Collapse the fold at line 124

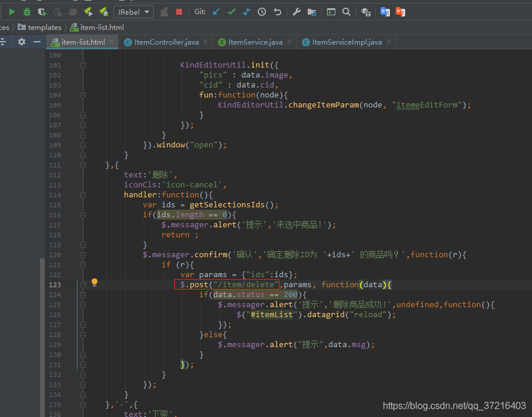pyautogui.click(x=83, y=295)
